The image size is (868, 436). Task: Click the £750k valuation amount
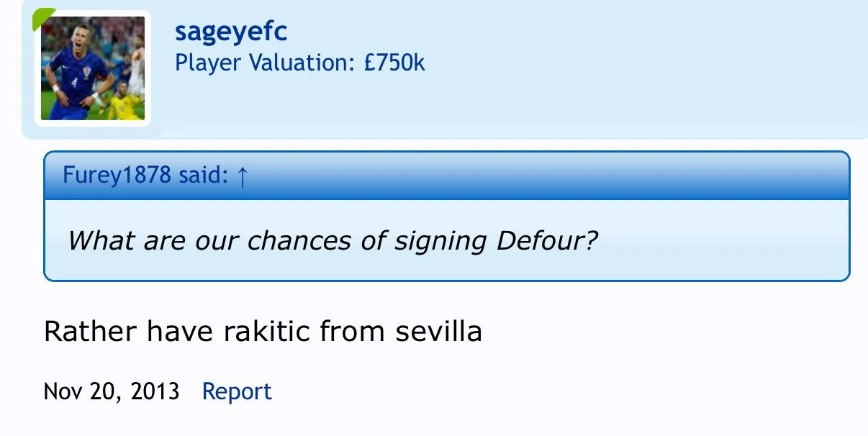coord(394,63)
